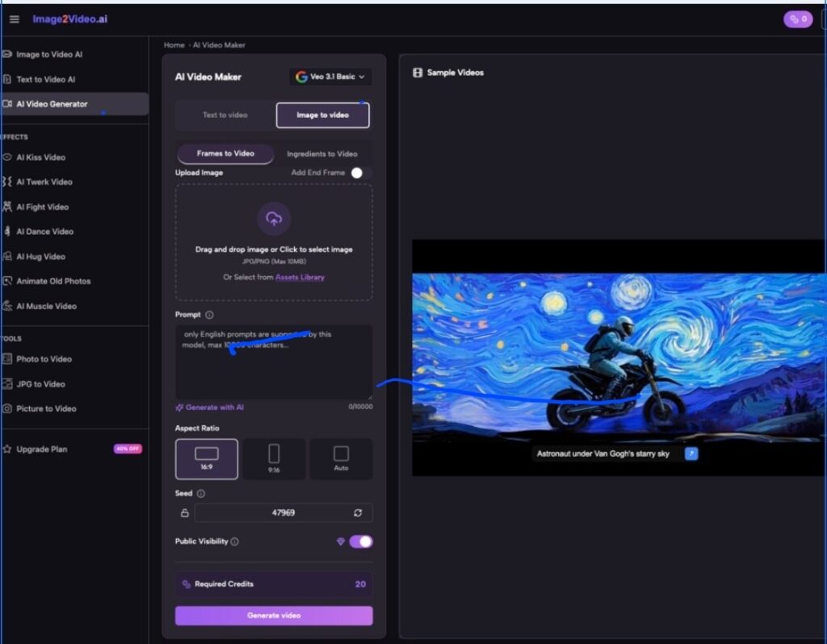Click the seed lock icon
The width and height of the screenshot is (827, 644).
[x=184, y=513]
